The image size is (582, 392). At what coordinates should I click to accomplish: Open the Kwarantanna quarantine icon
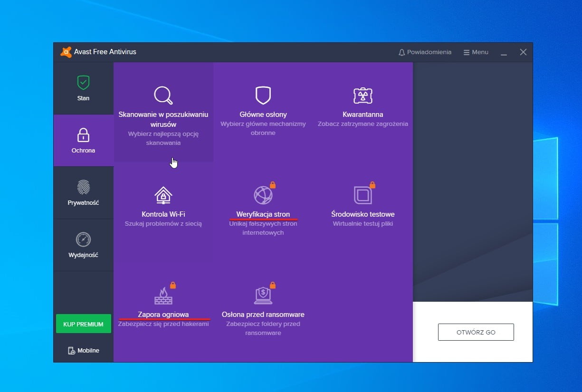(363, 95)
